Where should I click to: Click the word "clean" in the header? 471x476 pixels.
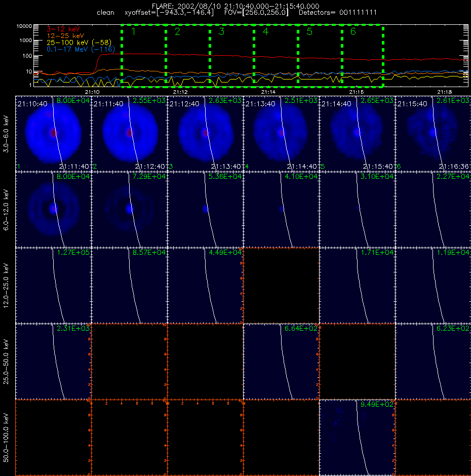[105, 13]
